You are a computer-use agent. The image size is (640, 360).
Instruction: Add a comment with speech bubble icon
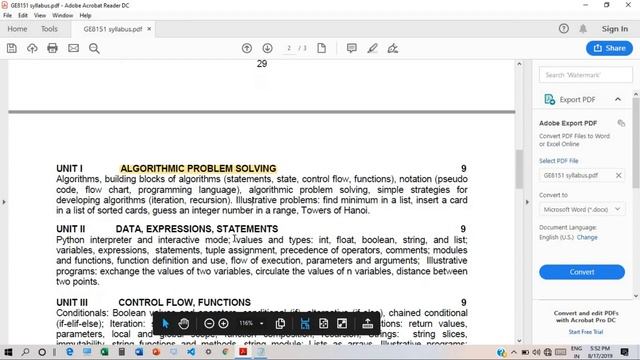pos(351,48)
